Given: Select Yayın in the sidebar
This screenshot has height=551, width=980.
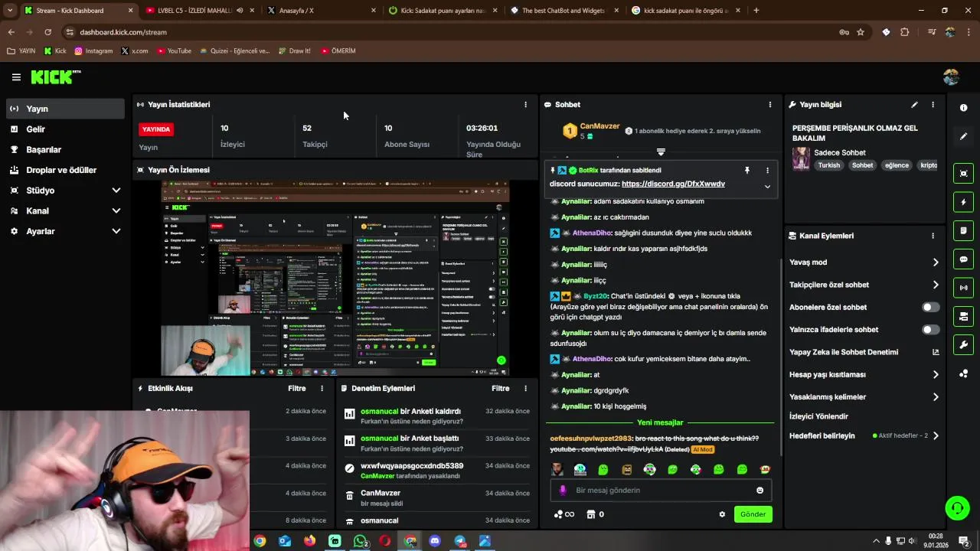Looking at the screenshot, I should click(x=65, y=109).
